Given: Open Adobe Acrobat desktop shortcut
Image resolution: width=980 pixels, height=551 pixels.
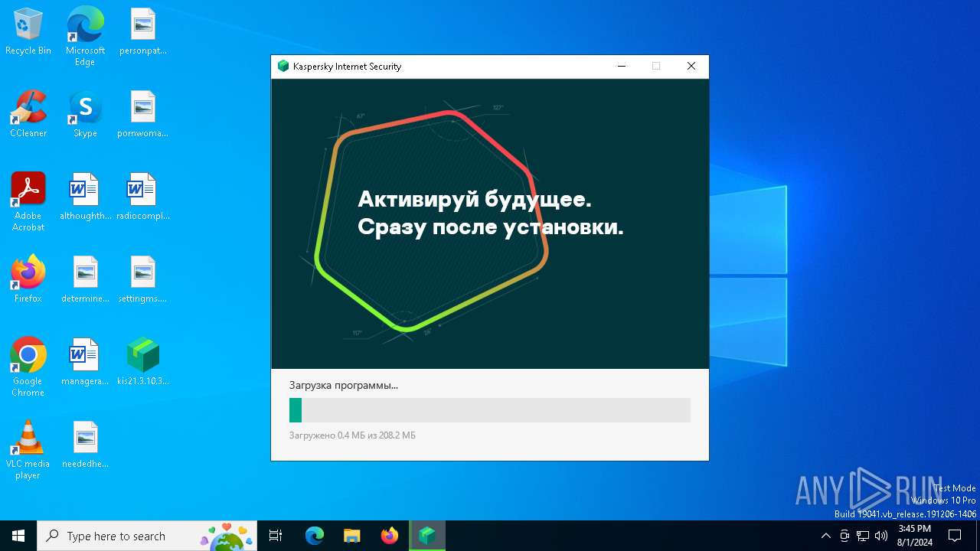Looking at the screenshot, I should click(28, 202).
